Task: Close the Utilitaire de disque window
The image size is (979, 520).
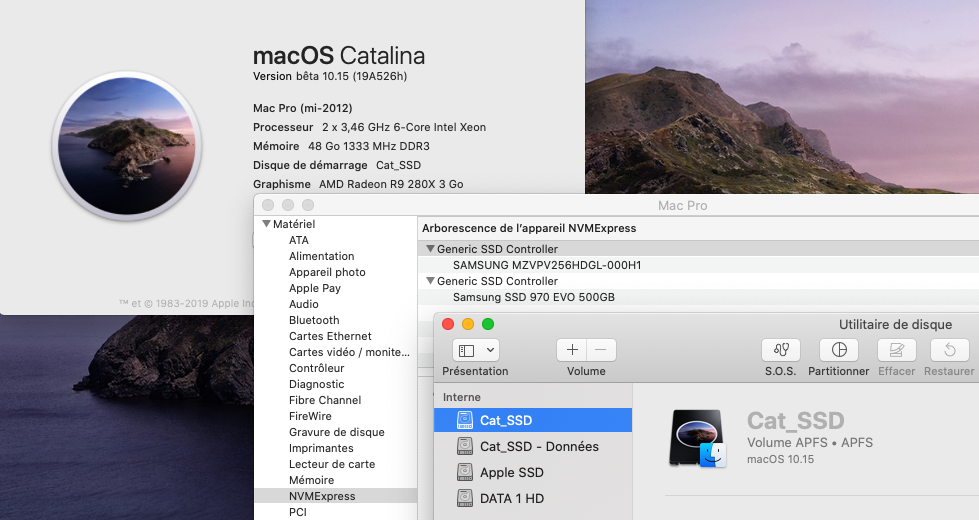Action: (448, 324)
